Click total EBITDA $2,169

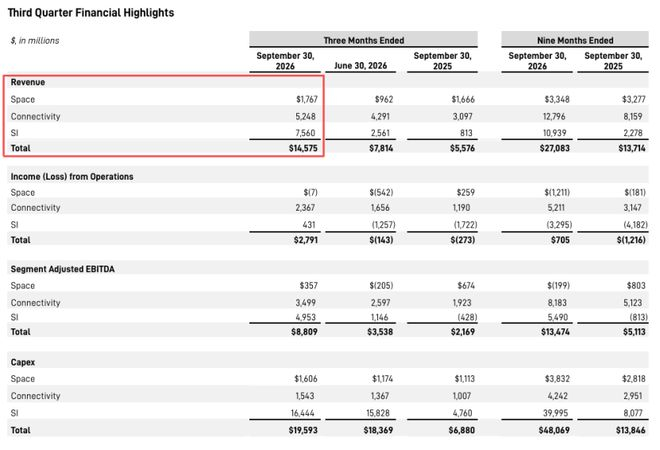pyautogui.click(x=463, y=332)
